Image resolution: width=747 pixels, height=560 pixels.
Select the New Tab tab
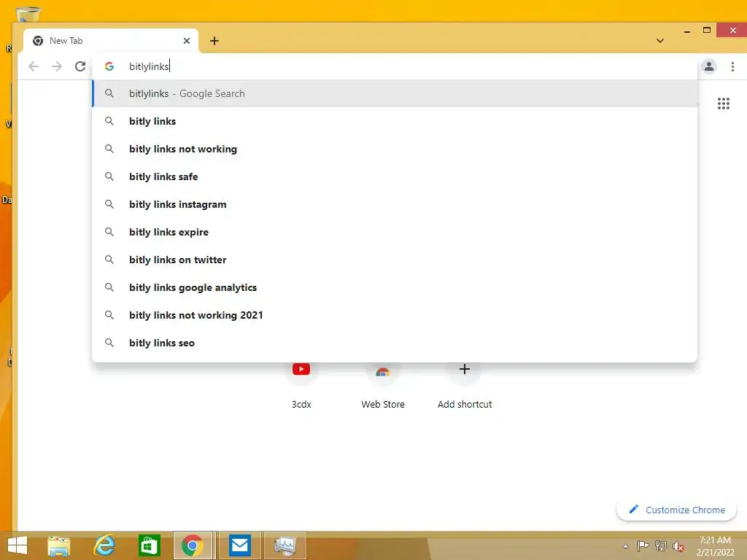[x=111, y=41]
